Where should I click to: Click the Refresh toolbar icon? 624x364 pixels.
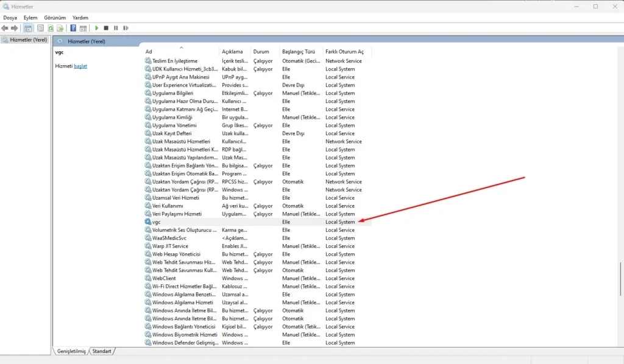(51, 28)
